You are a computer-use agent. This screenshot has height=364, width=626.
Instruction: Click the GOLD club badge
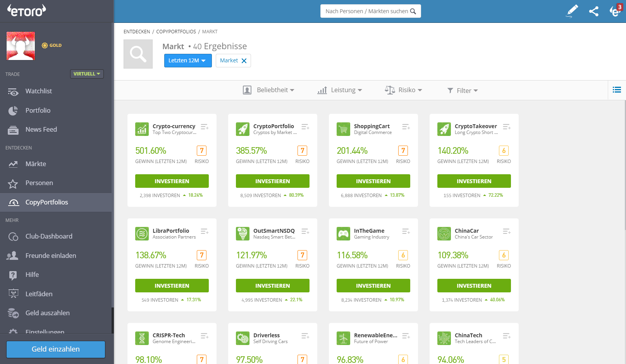52,45
